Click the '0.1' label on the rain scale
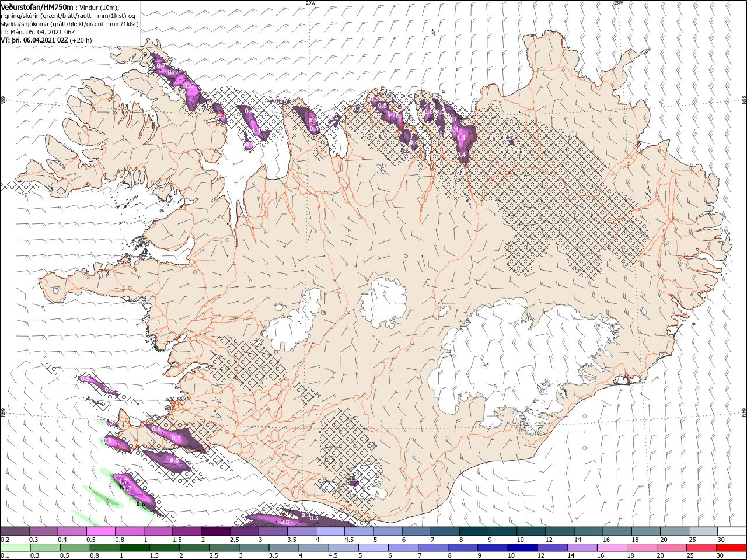 click(x=5, y=556)
